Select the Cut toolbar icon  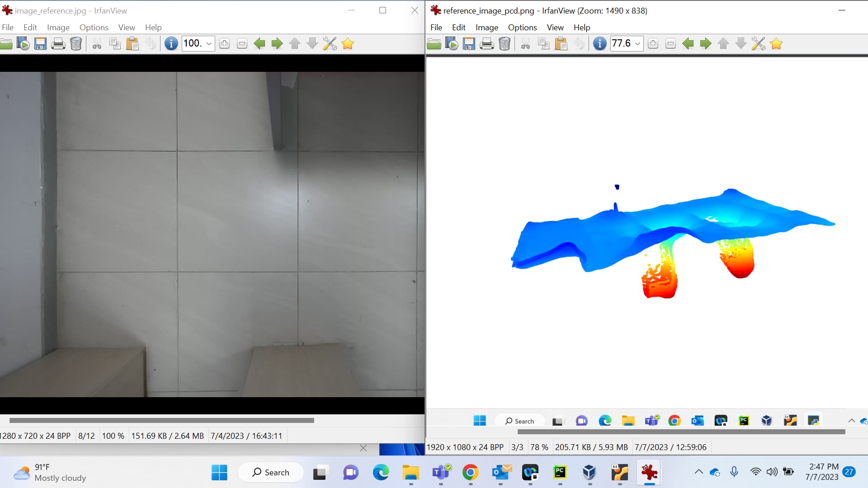pos(96,43)
